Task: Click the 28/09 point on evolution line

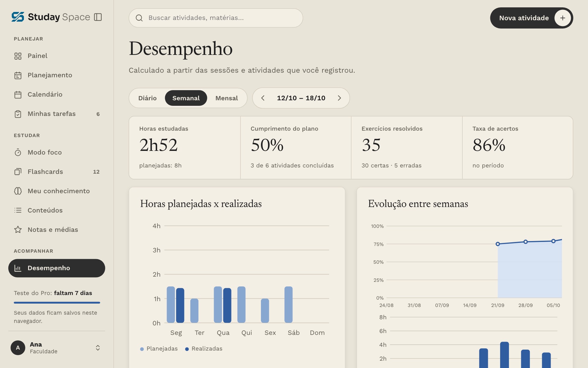Action: pyautogui.click(x=526, y=242)
